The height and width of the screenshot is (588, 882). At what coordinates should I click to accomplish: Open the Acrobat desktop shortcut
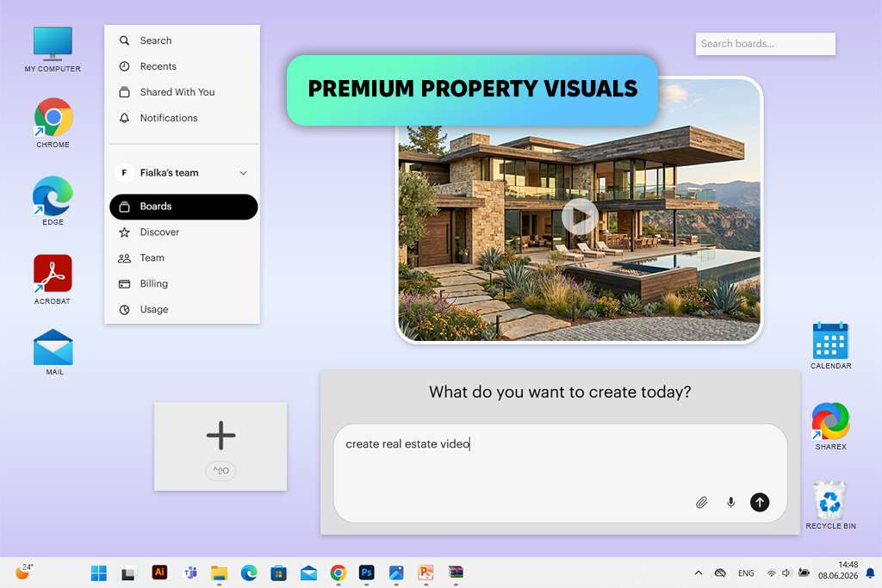click(x=53, y=280)
